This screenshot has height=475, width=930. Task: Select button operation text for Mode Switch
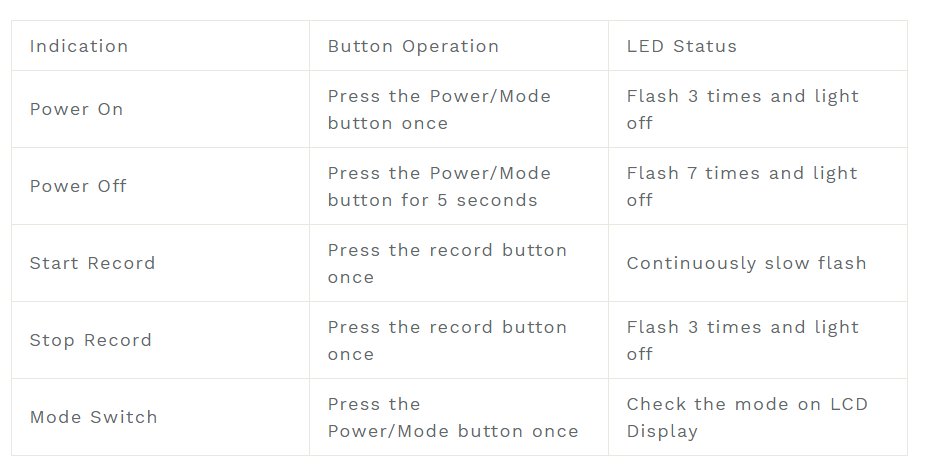pos(453,418)
